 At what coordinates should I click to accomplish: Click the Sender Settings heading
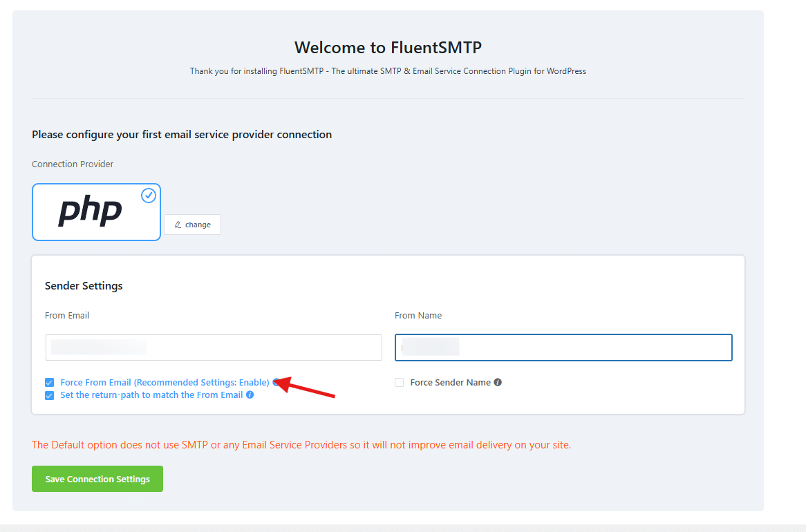[x=84, y=285]
